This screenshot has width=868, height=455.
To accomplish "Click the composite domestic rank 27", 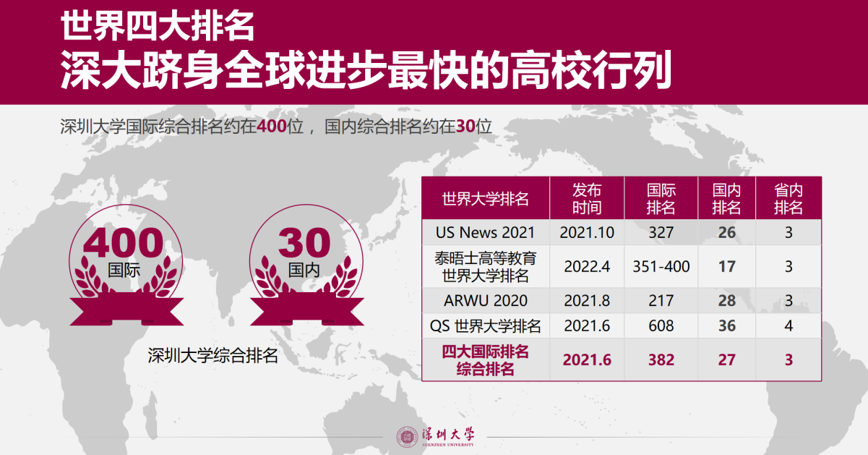I will (727, 360).
